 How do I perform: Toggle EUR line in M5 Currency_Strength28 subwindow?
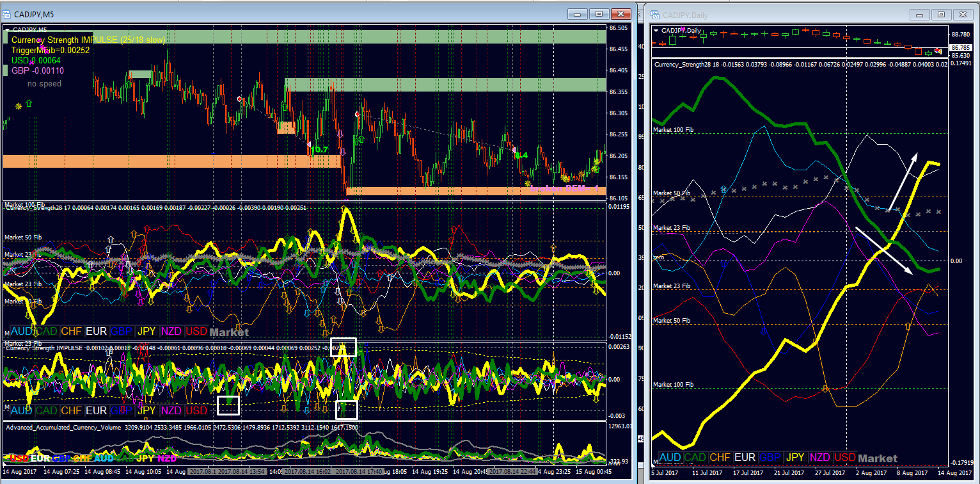tap(96, 332)
